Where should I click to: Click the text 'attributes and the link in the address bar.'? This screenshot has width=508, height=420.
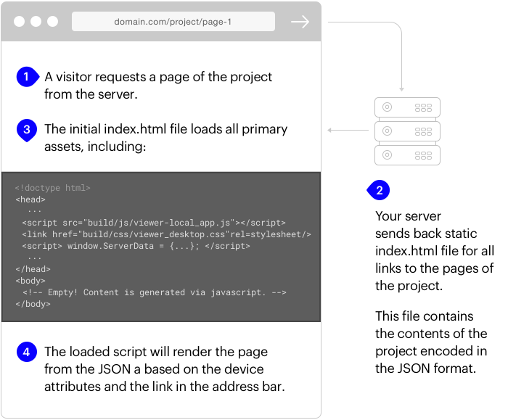(x=165, y=387)
